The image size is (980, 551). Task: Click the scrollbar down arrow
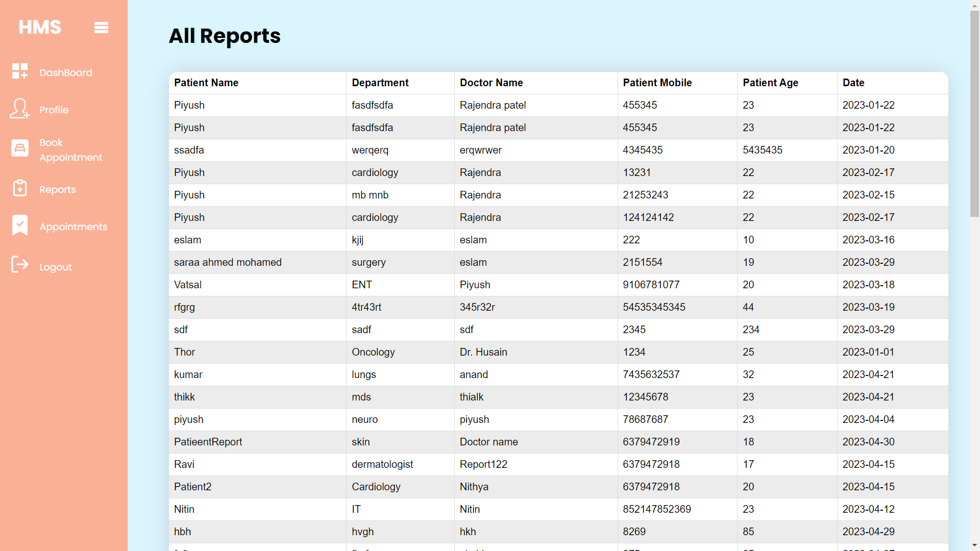coord(974,545)
